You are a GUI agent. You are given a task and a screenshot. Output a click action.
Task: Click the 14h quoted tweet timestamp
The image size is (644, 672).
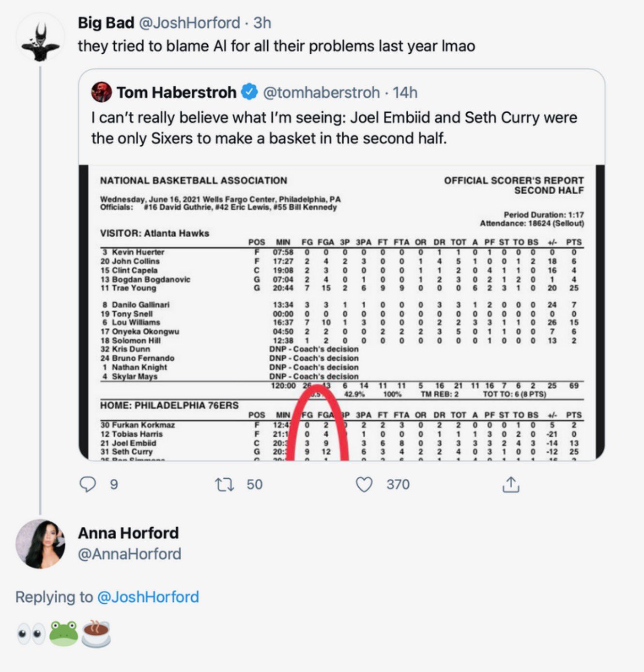click(405, 92)
